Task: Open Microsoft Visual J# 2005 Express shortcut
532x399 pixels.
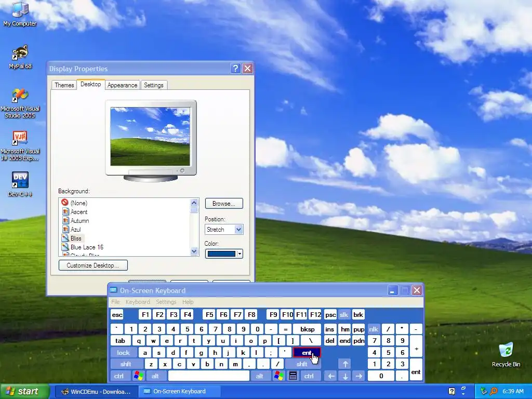Action: 20,146
